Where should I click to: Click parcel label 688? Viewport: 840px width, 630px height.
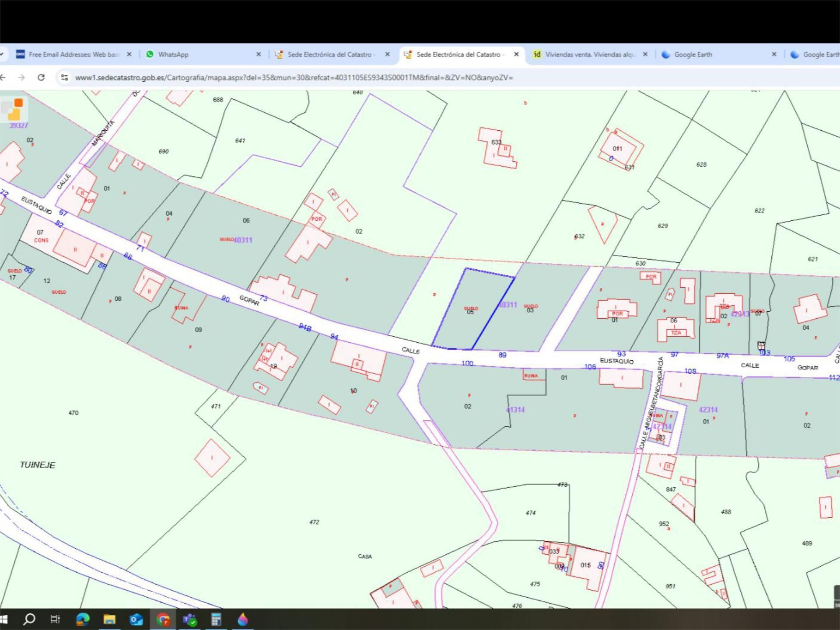[x=218, y=100]
